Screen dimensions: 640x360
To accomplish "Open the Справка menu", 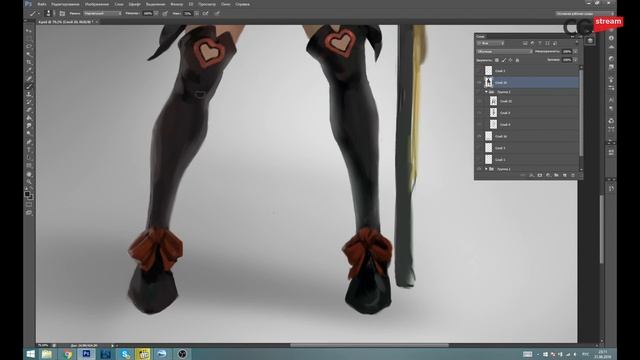I will pos(242,4).
